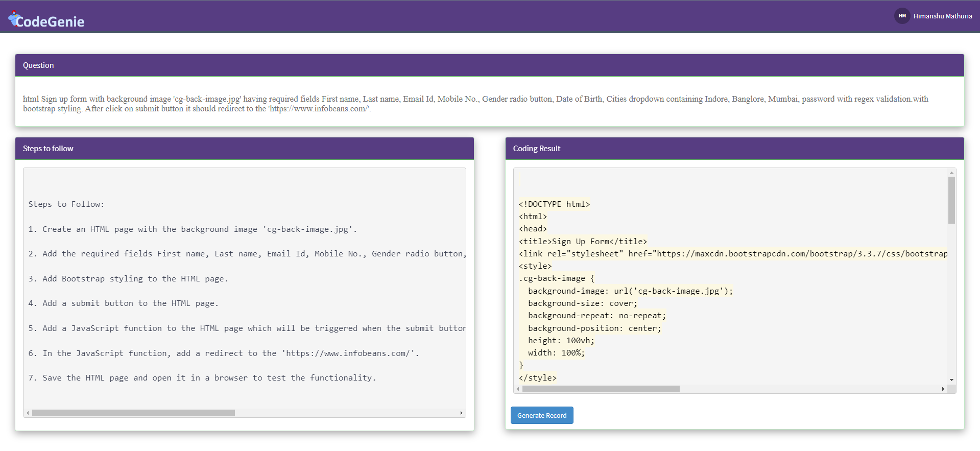Click the Steps panel horizontal scrollbar thumb

click(133, 413)
